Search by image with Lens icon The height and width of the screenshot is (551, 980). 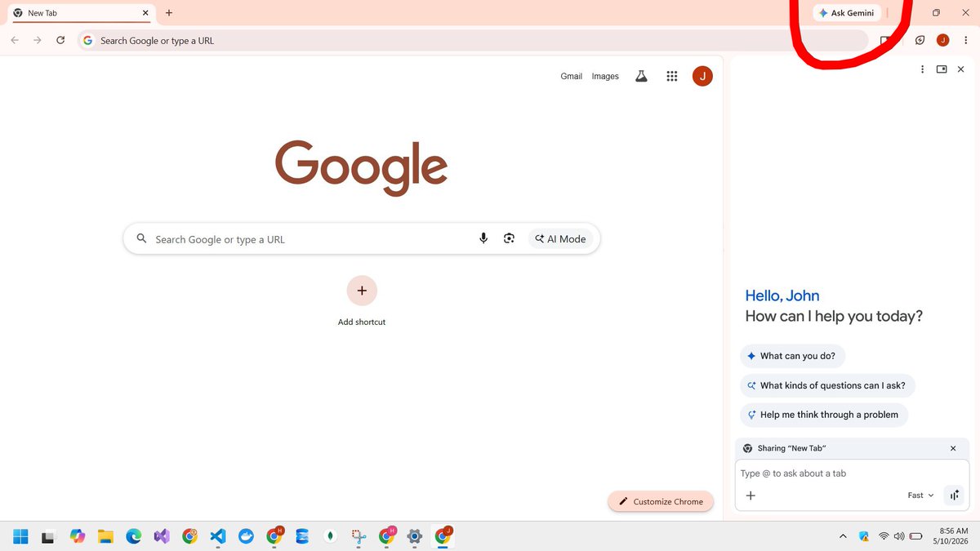pyautogui.click(x=509, y=238)
